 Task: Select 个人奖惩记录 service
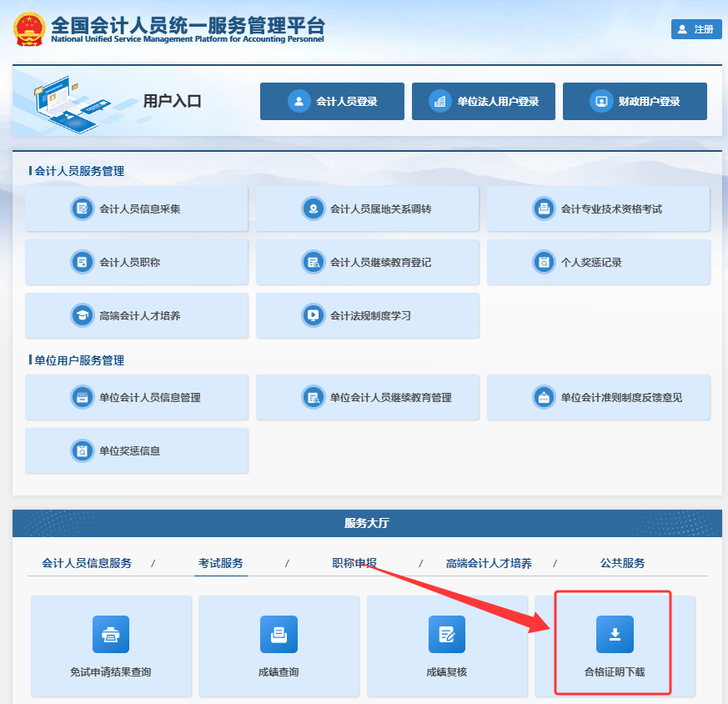click(598, 262)
